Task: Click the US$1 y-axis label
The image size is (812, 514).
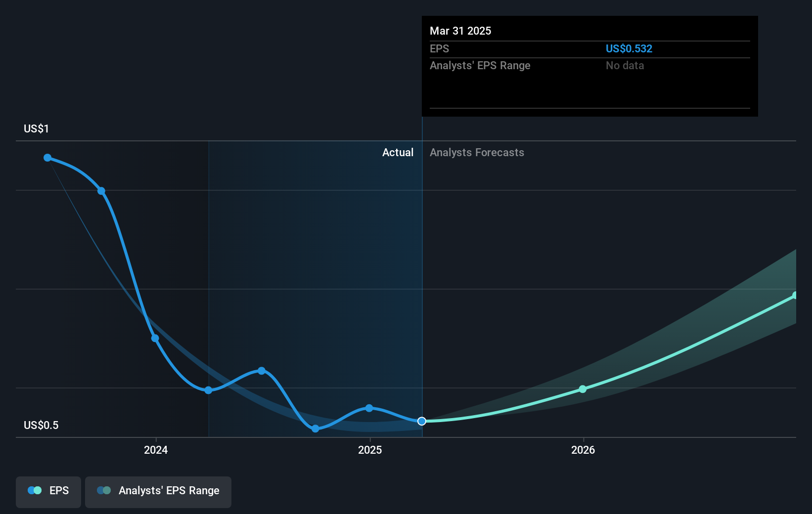Action: [x=36, y=128]
